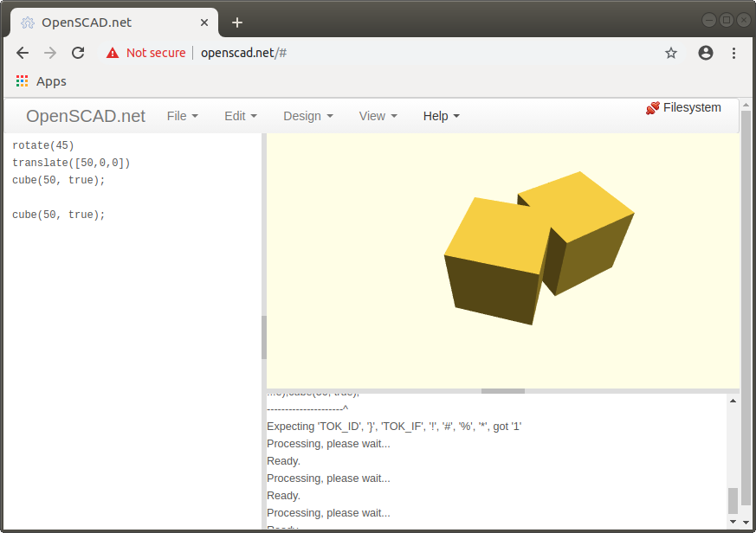Click the Filesystem plug icon

[652, 108]
